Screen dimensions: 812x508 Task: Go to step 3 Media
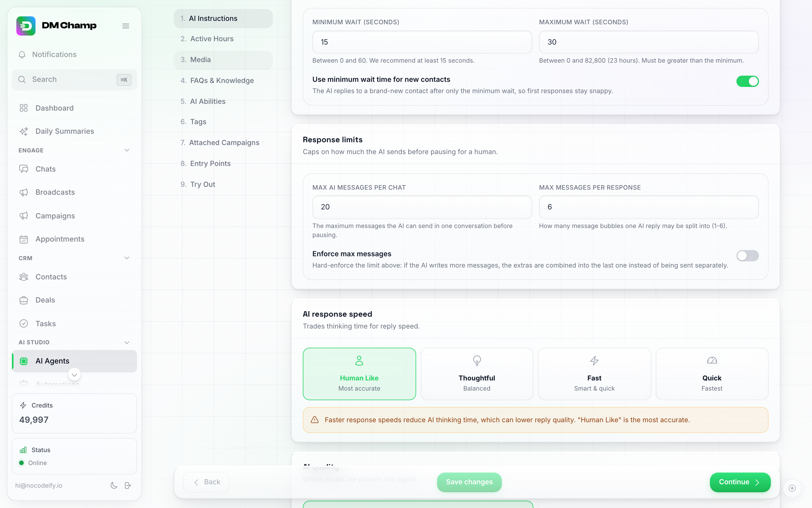(223, 60)
